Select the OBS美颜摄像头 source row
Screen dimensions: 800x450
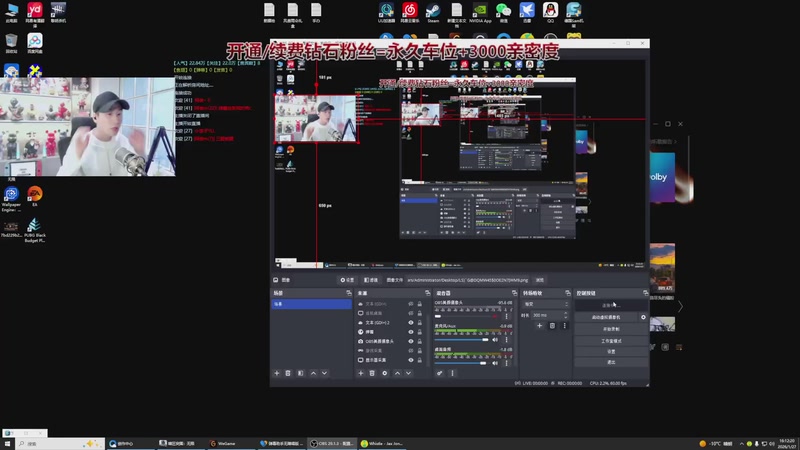[x=390, y=341]
